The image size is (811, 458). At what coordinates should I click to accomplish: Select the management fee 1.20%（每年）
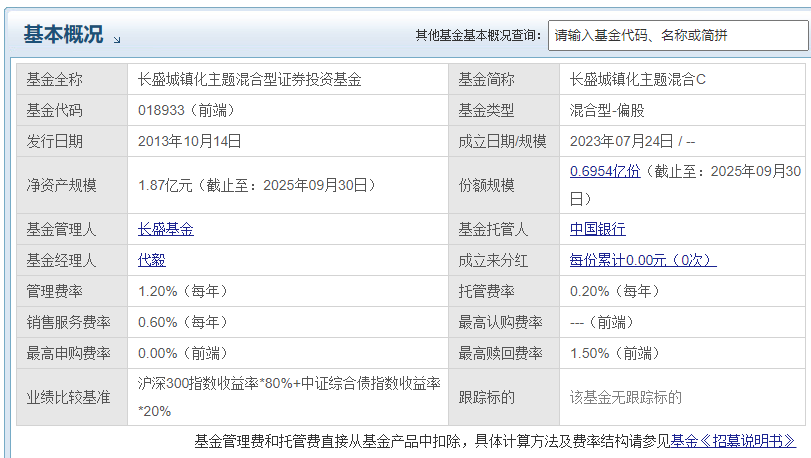[x=183, y=291]
